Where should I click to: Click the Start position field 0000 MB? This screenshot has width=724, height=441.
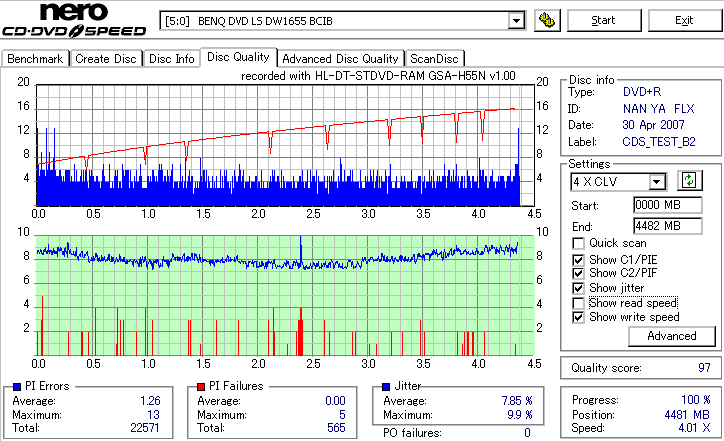pyautogui.click(x=668, y=205)
